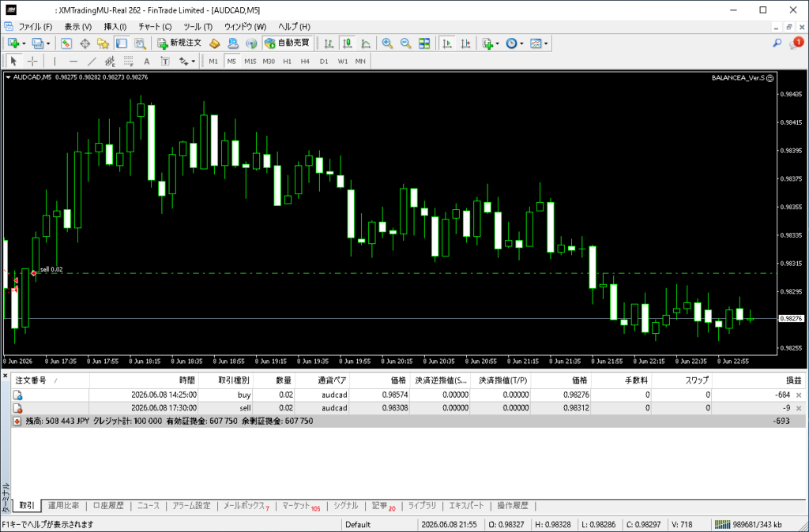This screenshot has height=532, width=809.
Task: Zoom out on the chart
Action: pyautogui.click(x=406, y=44)
